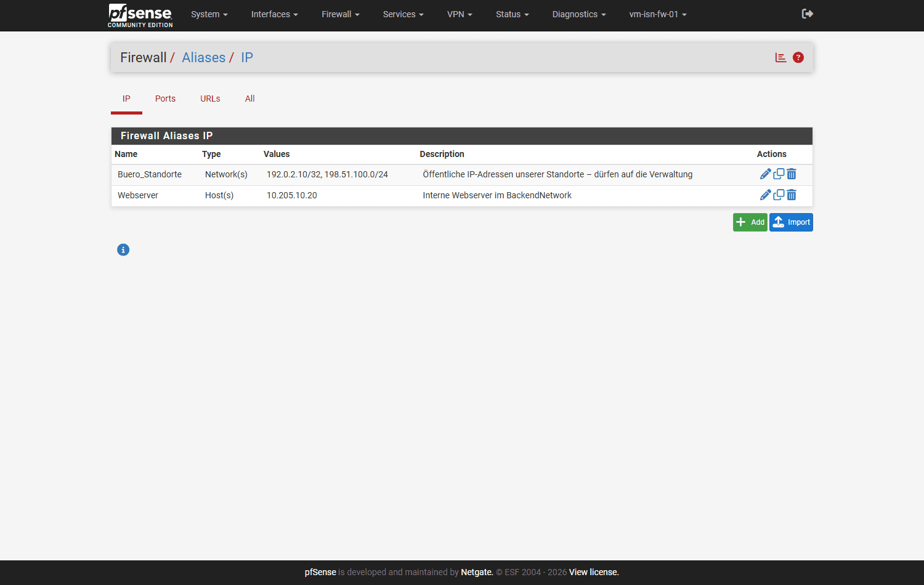This screenshot has height=585, width=924.
Task: Edit the Buero_Standorte alias
Action: click(766, 174)
